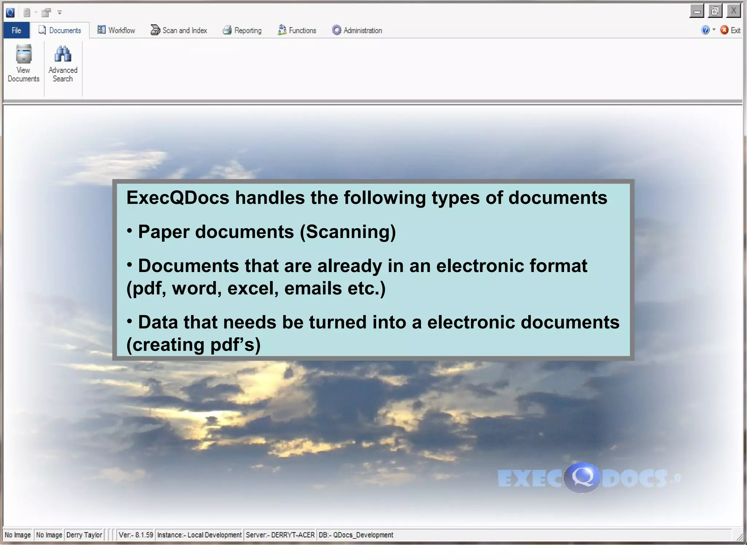Open the Reporting tab
Screen dimensions: 747x560
242,30
